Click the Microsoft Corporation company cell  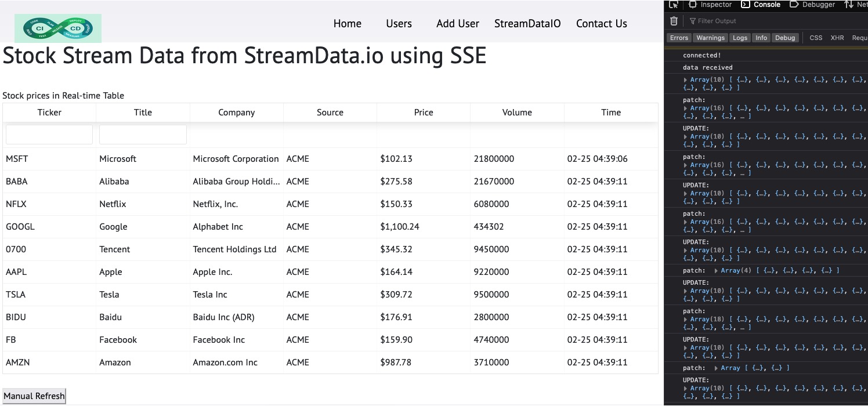pos(236,159)
